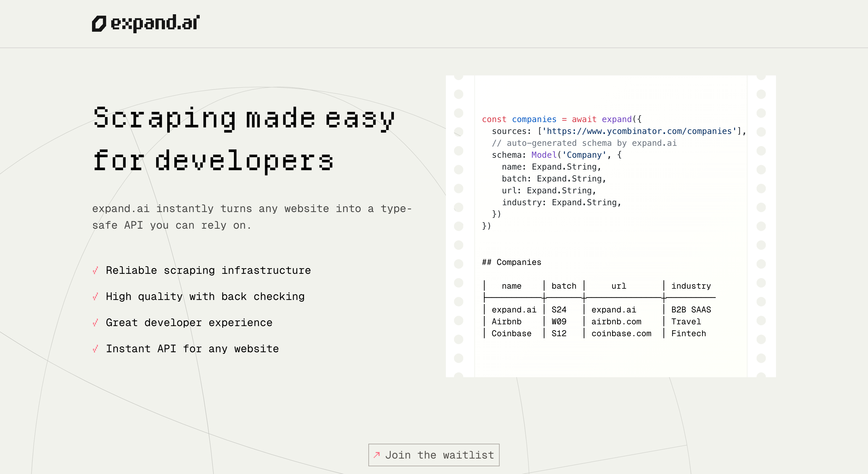Open the expand.ai wordmark home link
Viewport: 868px width, 474px height.
(x=155, y=23)
